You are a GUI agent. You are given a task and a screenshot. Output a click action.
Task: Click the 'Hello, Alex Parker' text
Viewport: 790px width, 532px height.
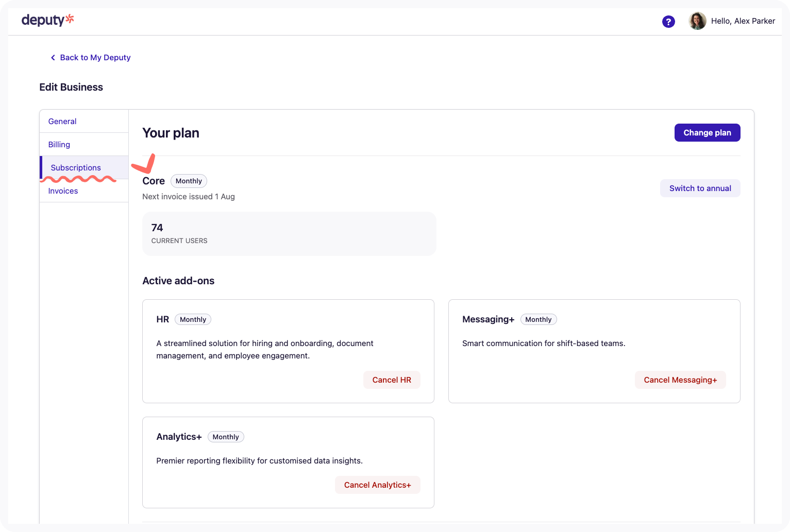(743, 21)
